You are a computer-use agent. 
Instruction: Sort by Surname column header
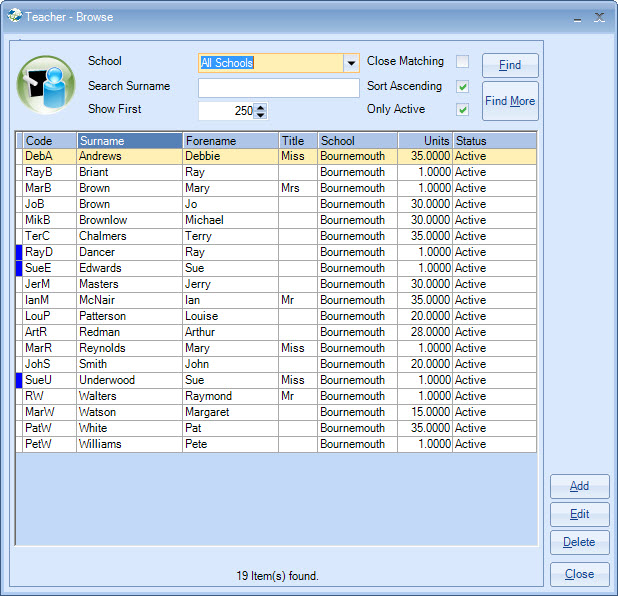pyautogui.click(x=129, y=141)
